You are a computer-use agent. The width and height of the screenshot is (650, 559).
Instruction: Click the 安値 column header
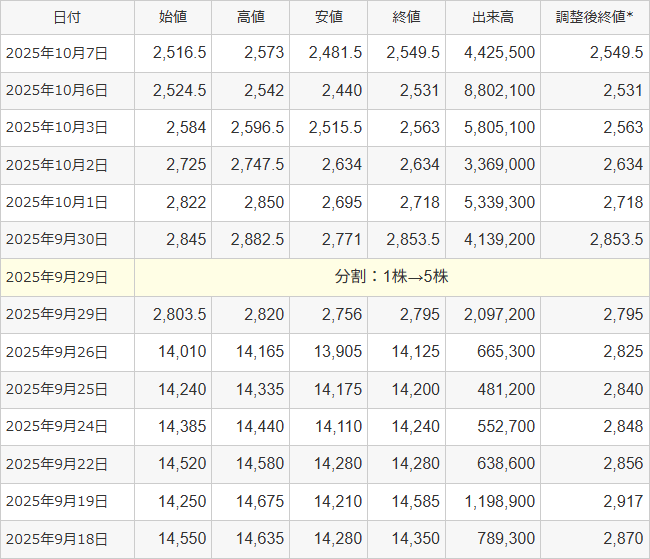click(x=329, y=17)
